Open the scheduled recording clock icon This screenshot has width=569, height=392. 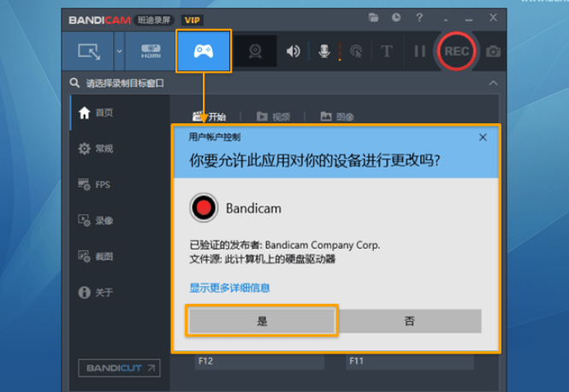tap(396, 17)
